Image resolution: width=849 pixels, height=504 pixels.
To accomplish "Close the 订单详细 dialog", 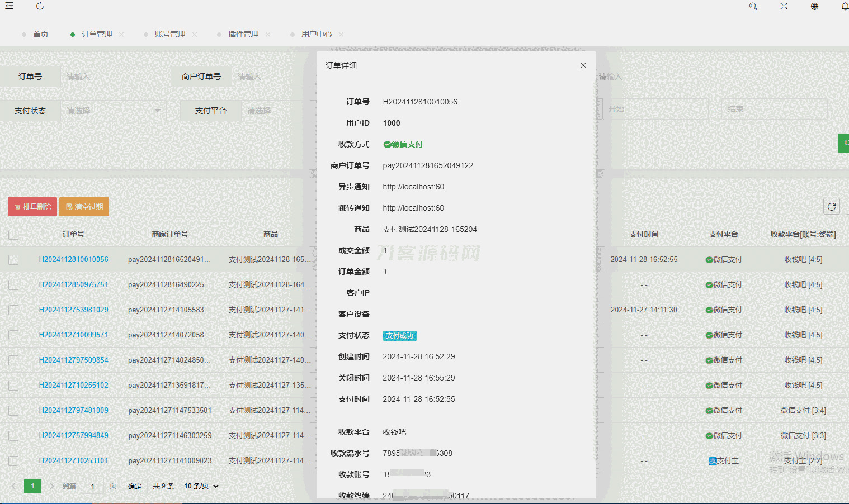I will pos(583,65).
